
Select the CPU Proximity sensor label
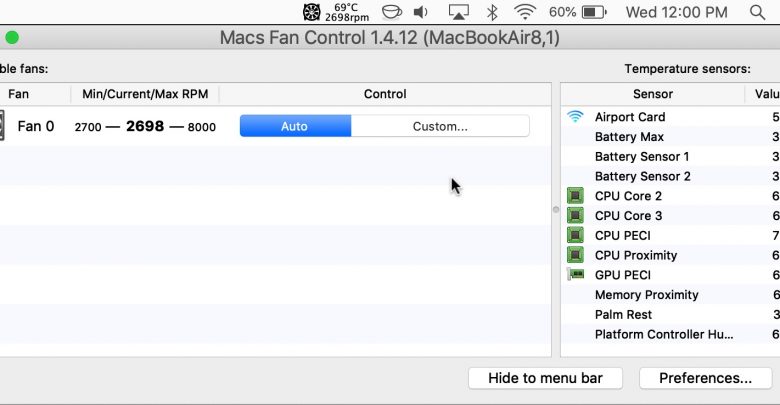tap(636, 255)
